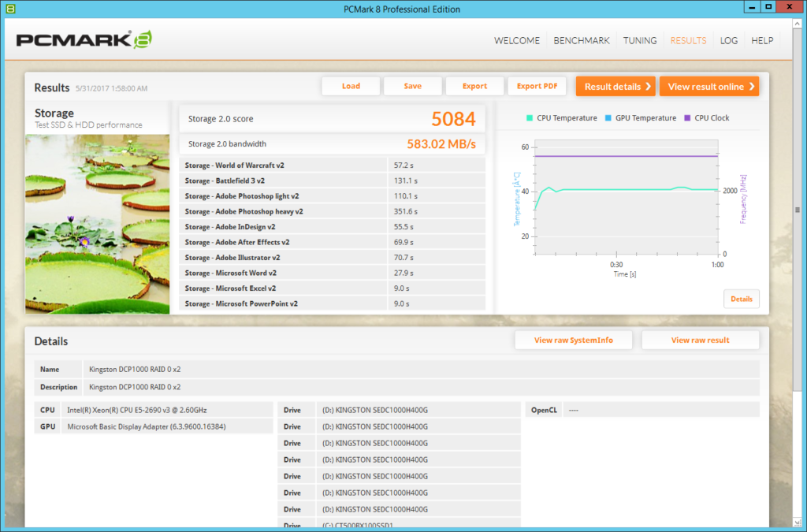Export results with Export PDF
807x532 pixels.
click(x=537, y=87)
